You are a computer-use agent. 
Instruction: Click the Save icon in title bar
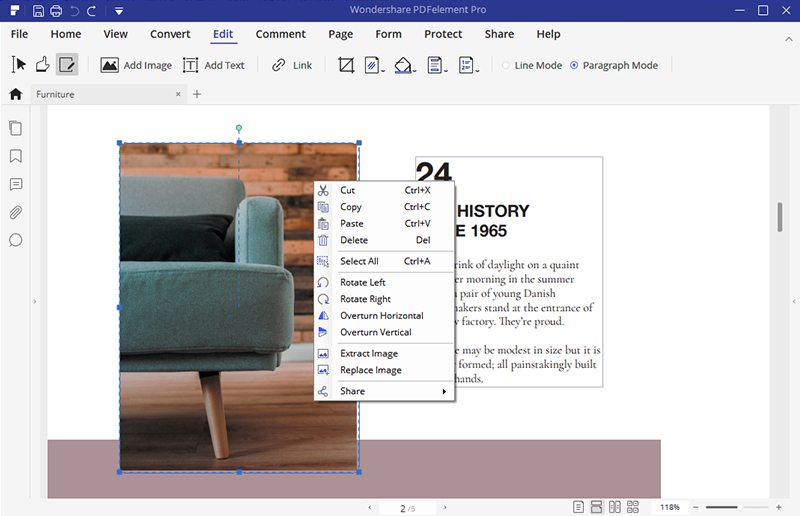point(38,11)
